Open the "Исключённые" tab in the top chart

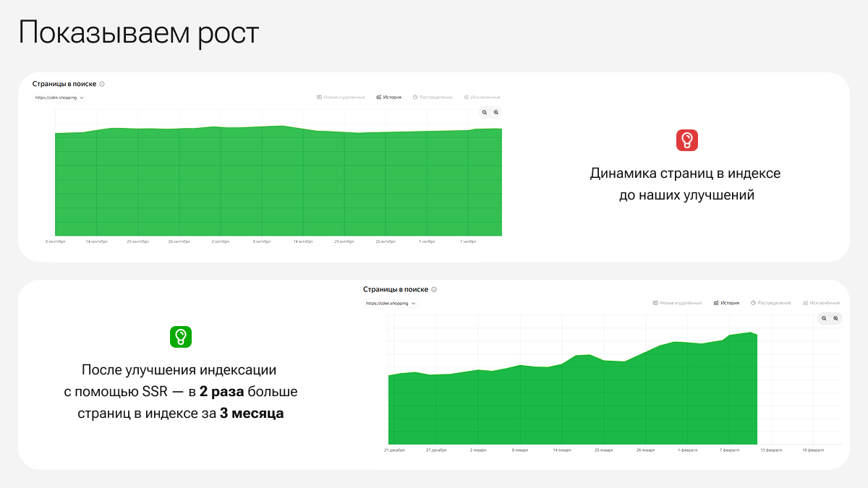click(481, 97)
